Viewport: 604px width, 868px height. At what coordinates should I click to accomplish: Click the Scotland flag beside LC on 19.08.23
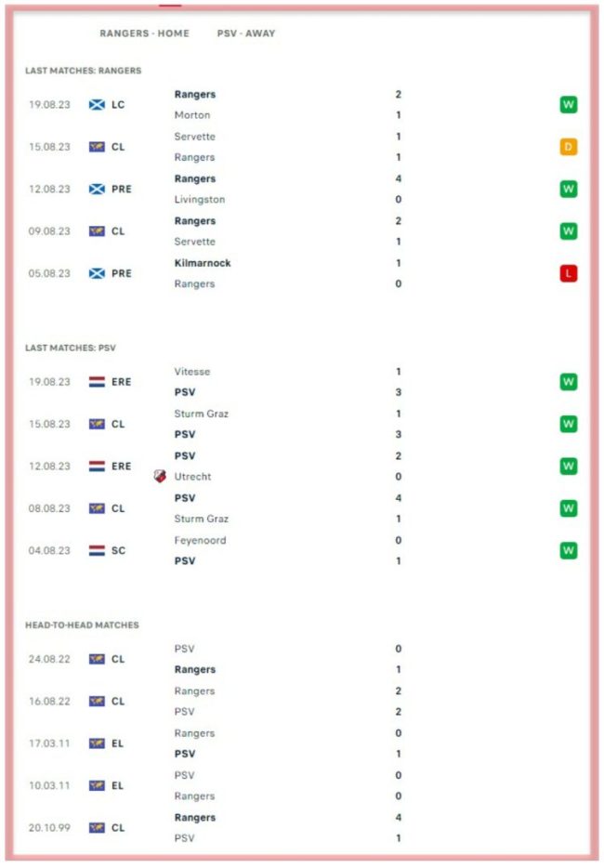(x=97, y=105)
